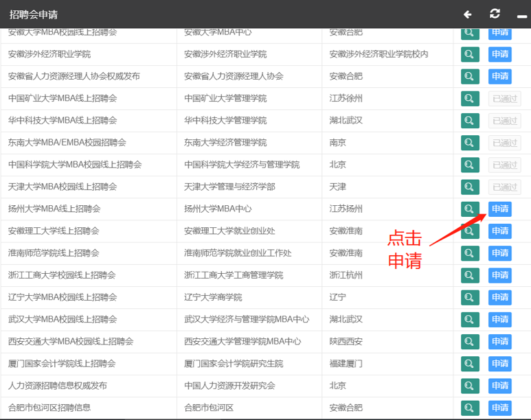Click 申请 for 武汉大学MBA校园线上招聘会
The width and height of the screenshot is (531, 420).
500,320
